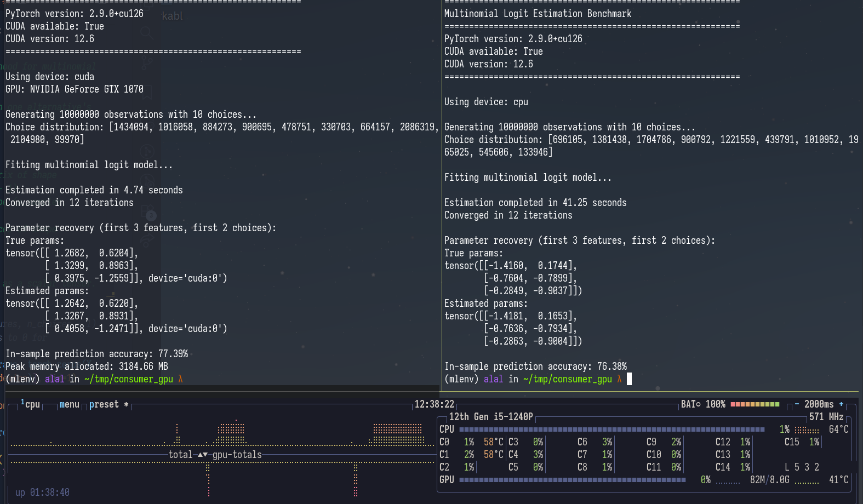The width and height of the screenshot is (863, 504).
Task: Click the 2000ms update interval value
Action: (819, 404)
